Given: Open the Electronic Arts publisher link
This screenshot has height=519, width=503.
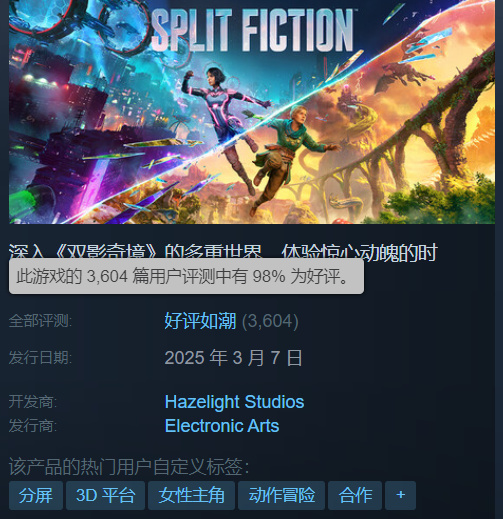Looking at the screenshot, I should pyautogui.click(x=222, y=426).
